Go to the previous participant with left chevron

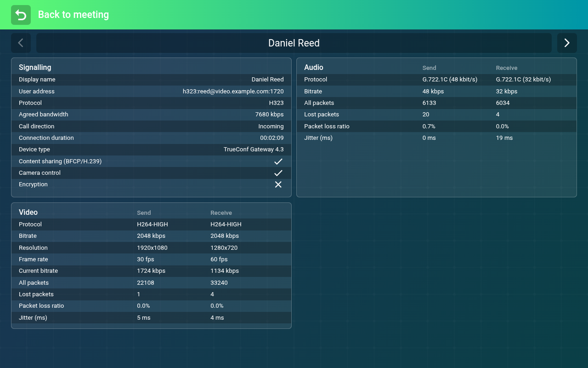coord(21,43)
